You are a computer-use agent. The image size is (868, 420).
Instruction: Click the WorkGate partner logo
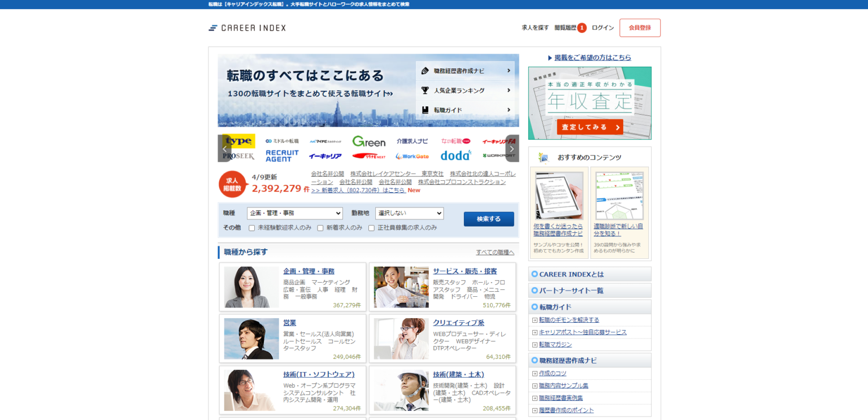coord(412,155)
